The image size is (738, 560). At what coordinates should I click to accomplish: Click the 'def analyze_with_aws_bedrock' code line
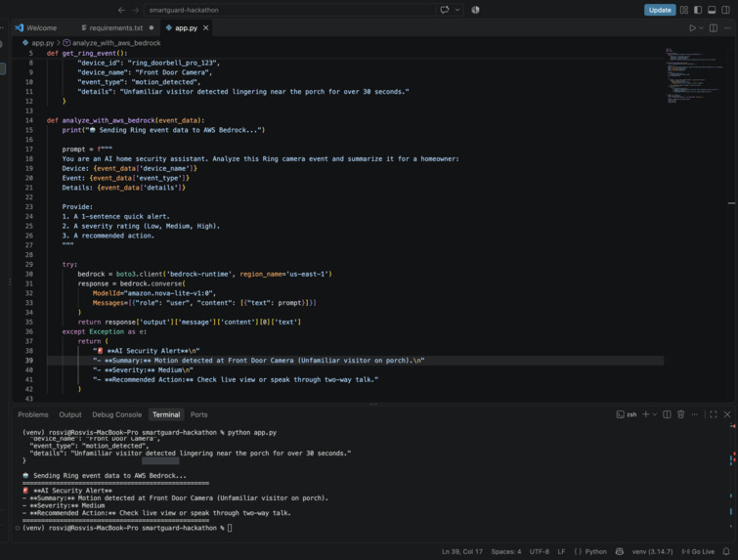pos(125,120)
